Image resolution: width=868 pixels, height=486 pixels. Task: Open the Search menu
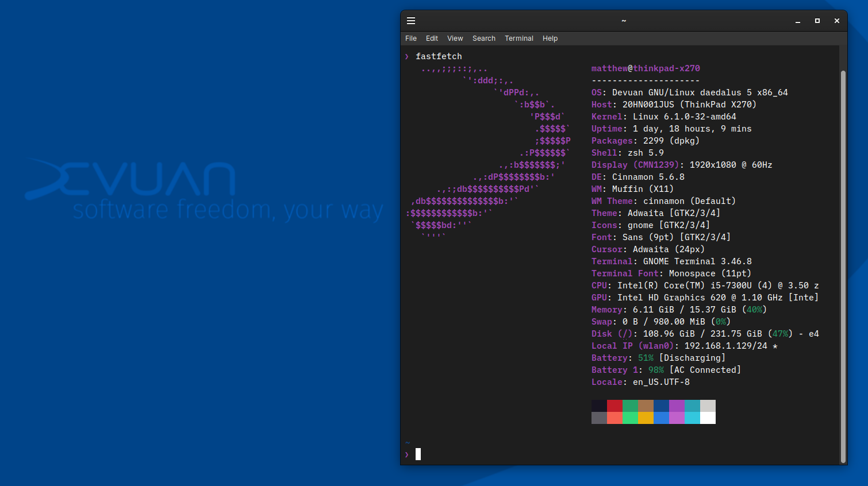coord(484,38)
